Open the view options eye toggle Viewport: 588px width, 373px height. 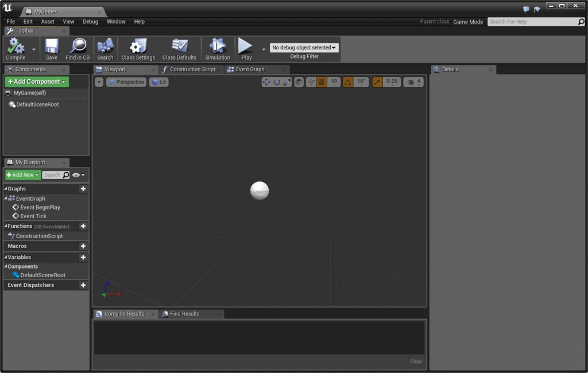[x=78, y=175]
